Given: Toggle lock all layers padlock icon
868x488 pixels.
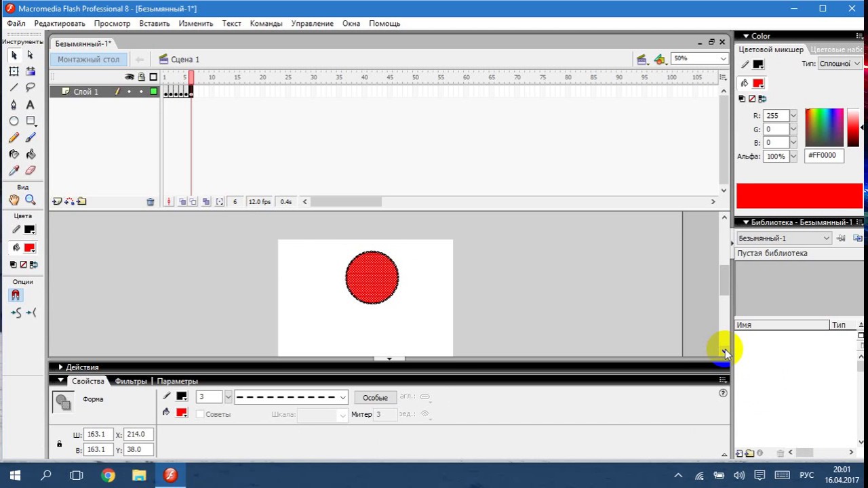Looking at the screenshot, I should [x=141, y=77].
